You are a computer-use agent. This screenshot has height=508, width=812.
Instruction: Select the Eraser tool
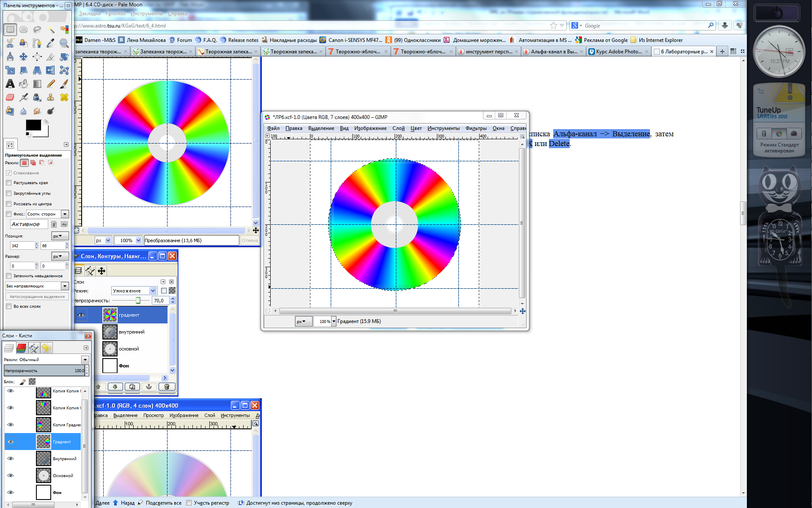click(10, 97)
